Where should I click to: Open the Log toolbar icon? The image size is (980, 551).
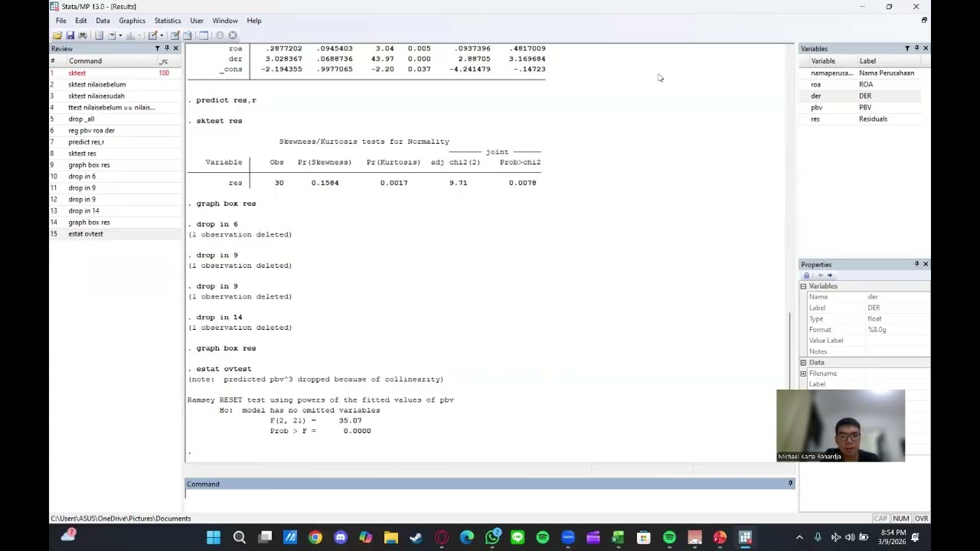(x=99, y=35)
